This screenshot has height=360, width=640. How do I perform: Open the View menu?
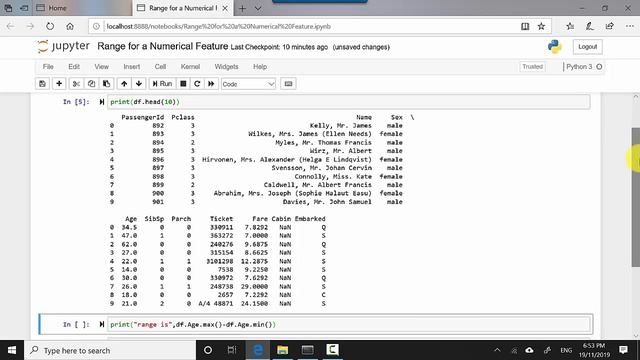click(x=102, y=67)
